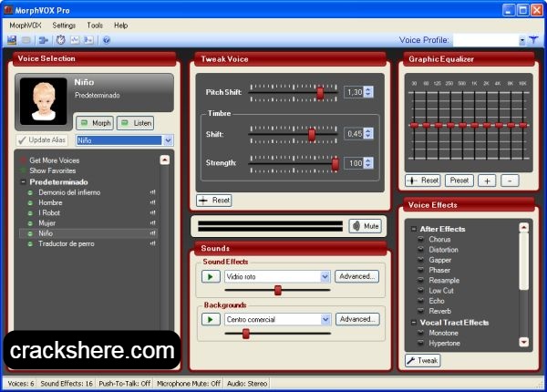
Task: Click the waveform toolbar icon
Action: [75, 40]
